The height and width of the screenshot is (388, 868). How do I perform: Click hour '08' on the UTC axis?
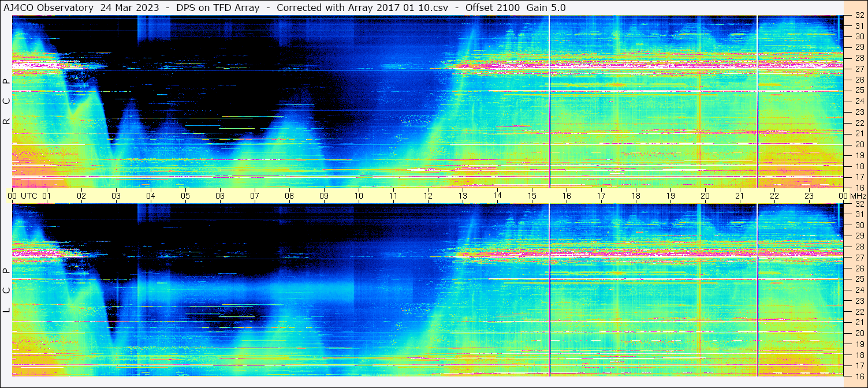click(289, 196)
